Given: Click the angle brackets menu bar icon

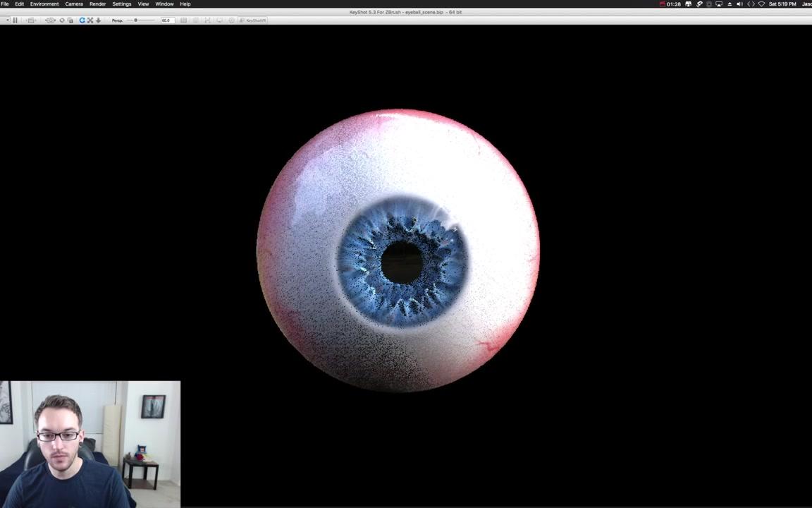Looking at the screenshot, I should 751,4.
